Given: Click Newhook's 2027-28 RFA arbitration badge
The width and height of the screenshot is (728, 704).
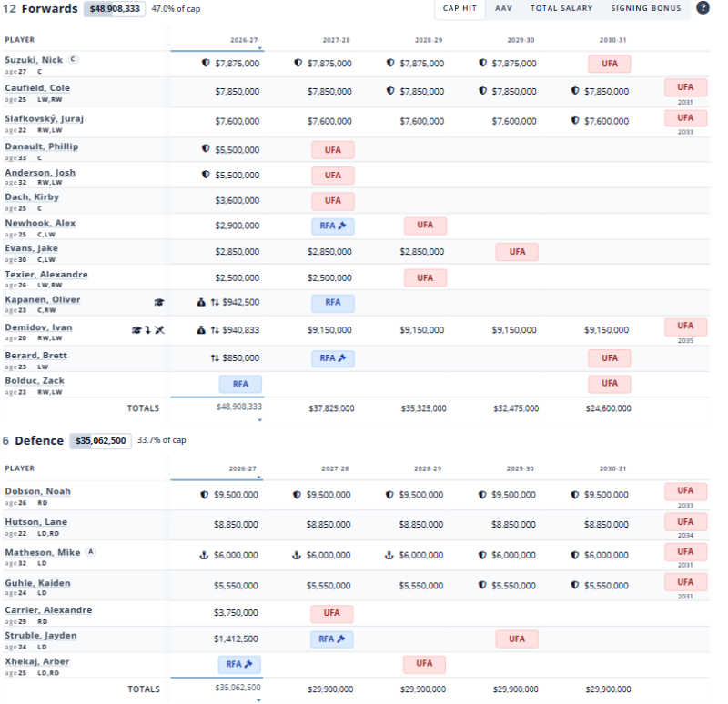Looking at the screenshot, I should tap(333, 226).
